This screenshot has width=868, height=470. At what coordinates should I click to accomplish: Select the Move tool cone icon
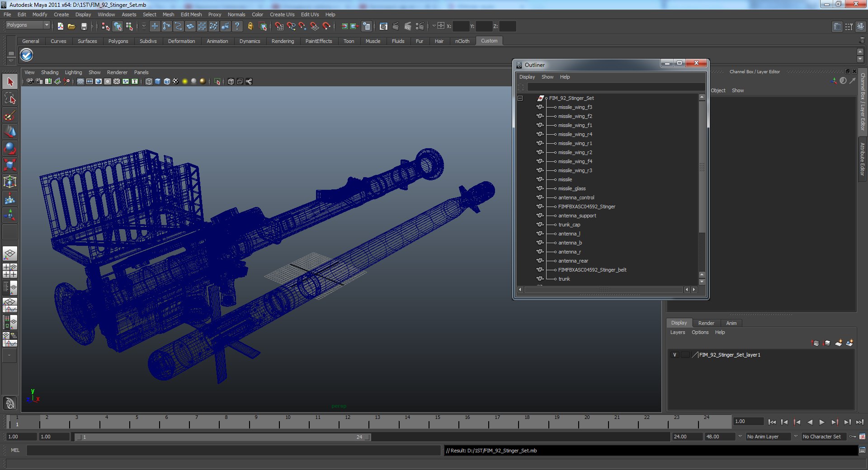[10, 132]
